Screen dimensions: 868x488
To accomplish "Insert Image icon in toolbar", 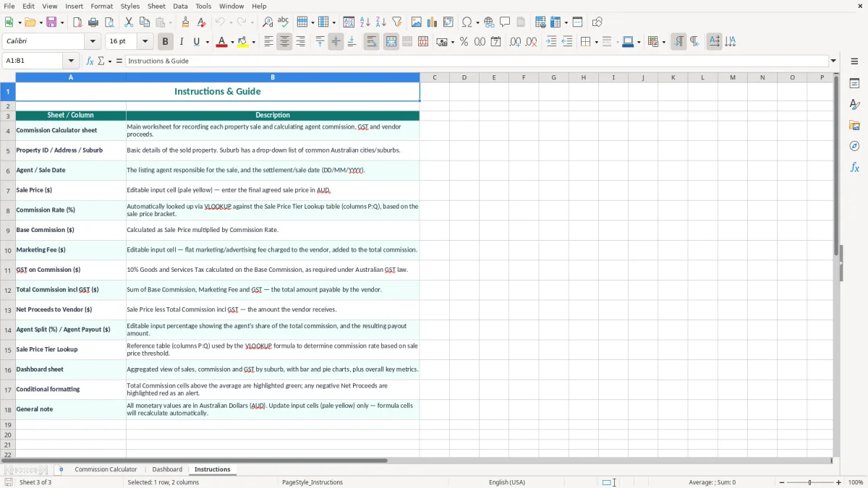I will [417, 22].
